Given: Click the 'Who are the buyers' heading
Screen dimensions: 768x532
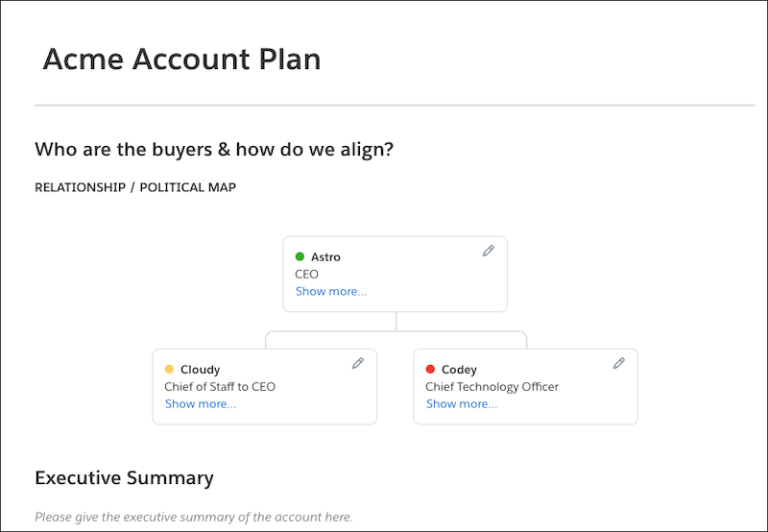Looking at the screenshot, I should coord(214,150).
